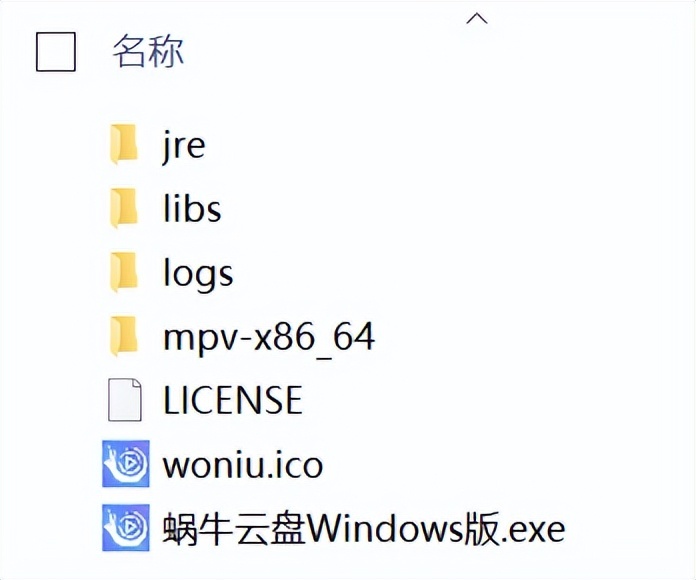Click empty space right of LICENSE row

(x=488, y=400)
